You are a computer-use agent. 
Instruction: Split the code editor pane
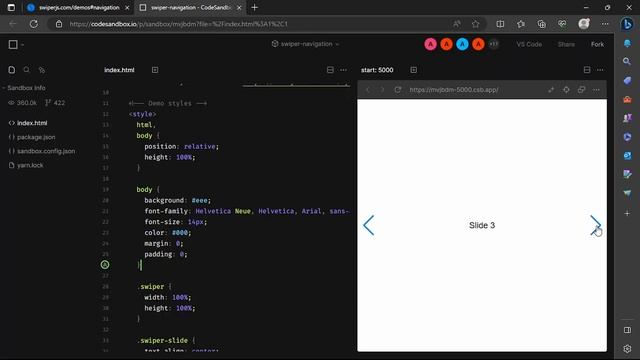pyautogui.click(x=330, y=70)
